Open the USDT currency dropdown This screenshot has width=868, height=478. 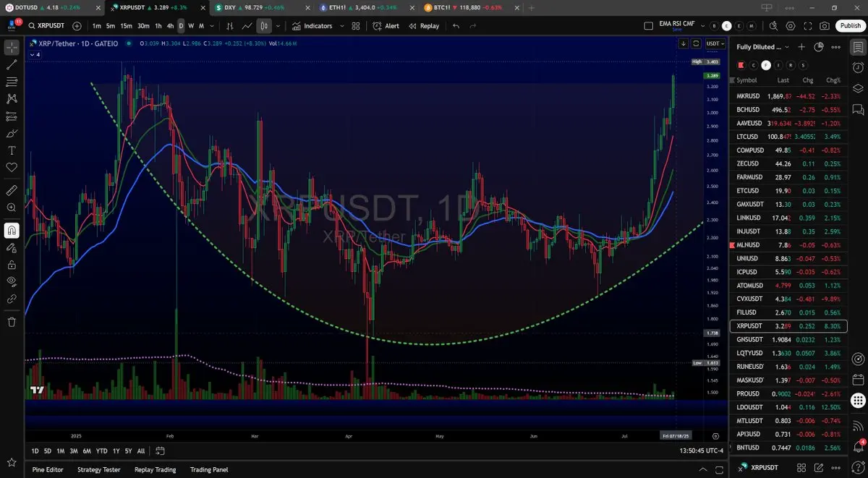click(715, 43)
